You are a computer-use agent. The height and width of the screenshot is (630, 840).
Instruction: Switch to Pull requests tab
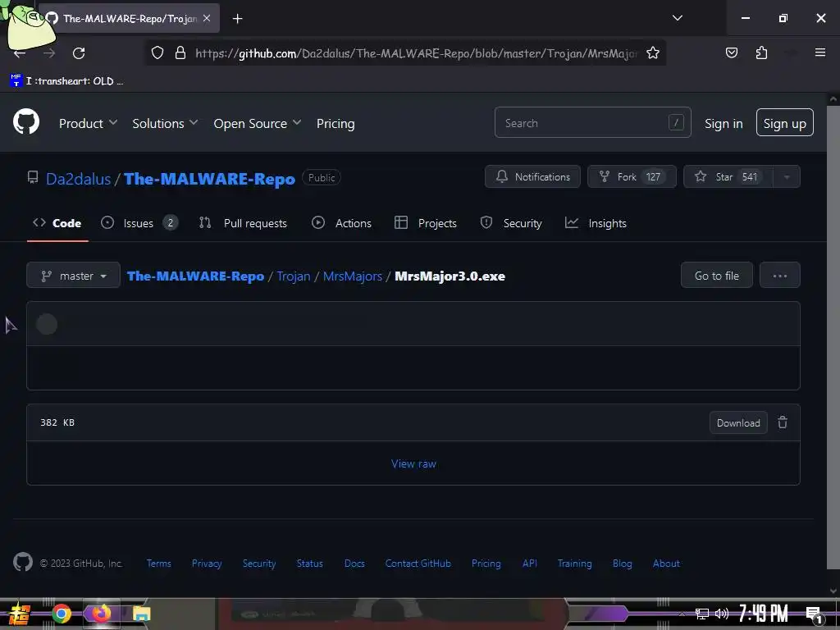[243, 223]
